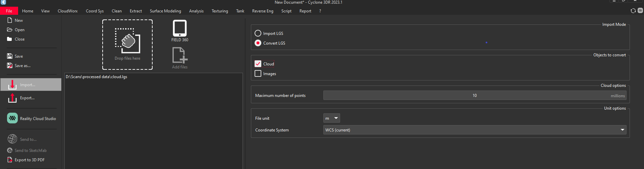
Task: Select the D:\Scans\processed data\cloud.lgs file entry
Action: [96, 76]
